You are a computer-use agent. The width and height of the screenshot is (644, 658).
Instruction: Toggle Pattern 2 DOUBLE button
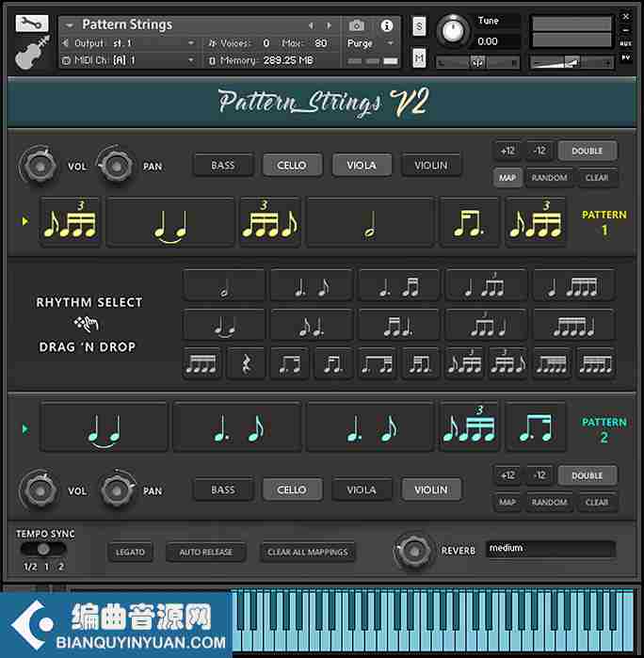(587, 475)
